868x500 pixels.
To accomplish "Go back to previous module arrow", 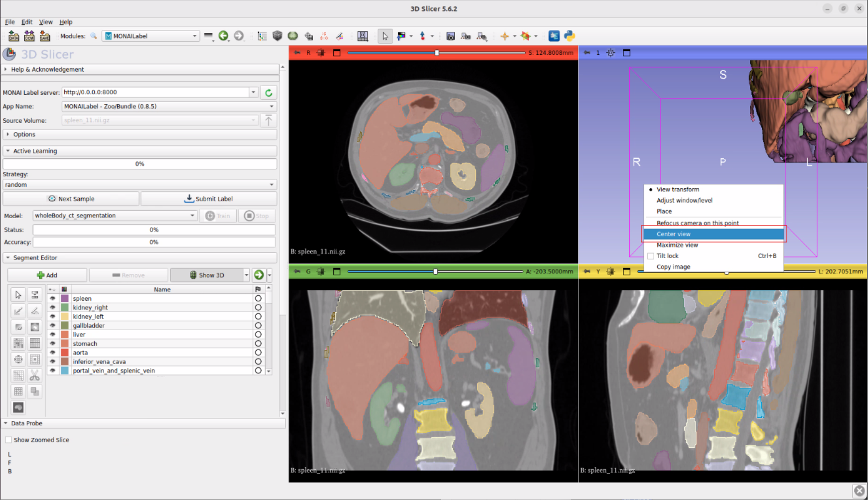I will coord(223,36).
